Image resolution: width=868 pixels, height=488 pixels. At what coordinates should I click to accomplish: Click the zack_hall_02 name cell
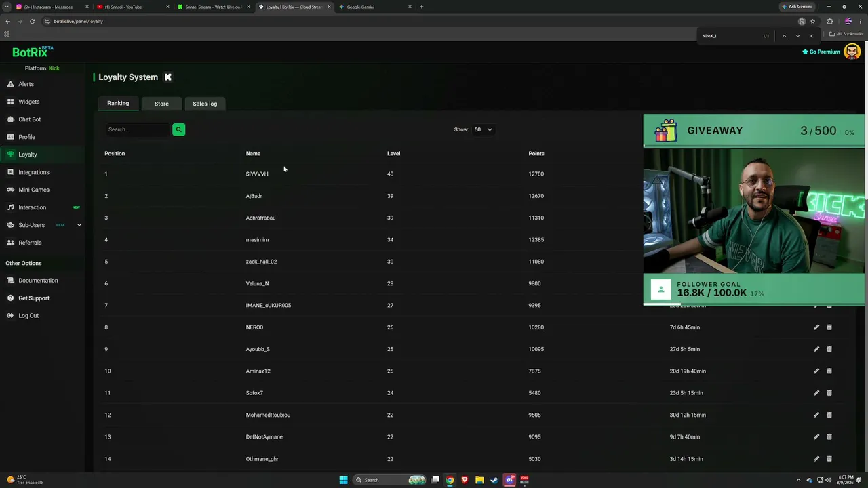pyautogui.click(x=261, y=262)
